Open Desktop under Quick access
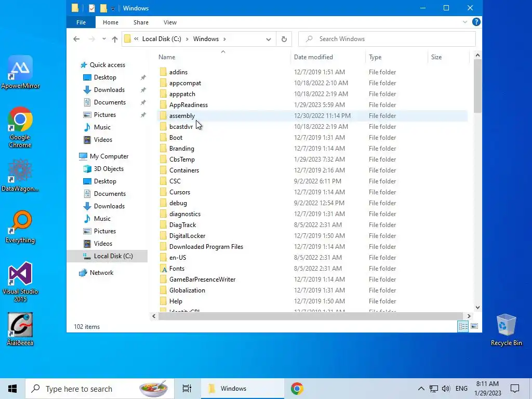532x399 pixels. pos(105,77)
